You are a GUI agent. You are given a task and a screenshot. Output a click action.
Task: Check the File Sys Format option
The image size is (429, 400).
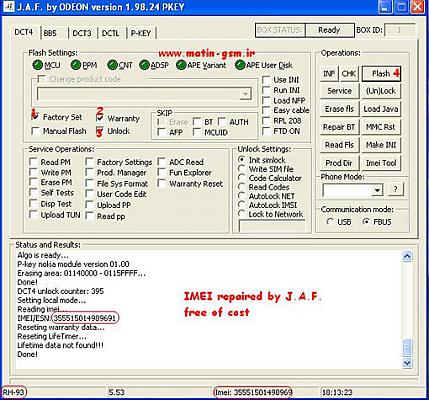click(89, 184)
